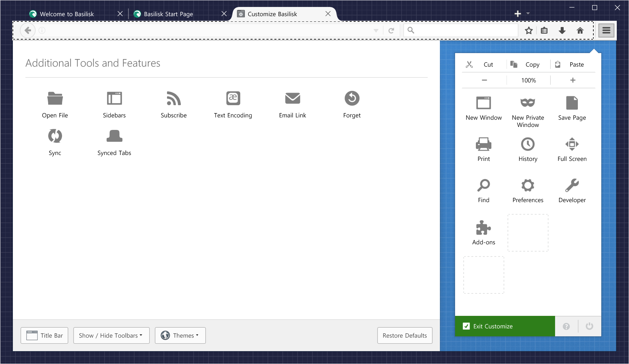Click Cut in the menu panel
Image resolution: width=629 pixels, height=364 pixels.
point(484,64)
